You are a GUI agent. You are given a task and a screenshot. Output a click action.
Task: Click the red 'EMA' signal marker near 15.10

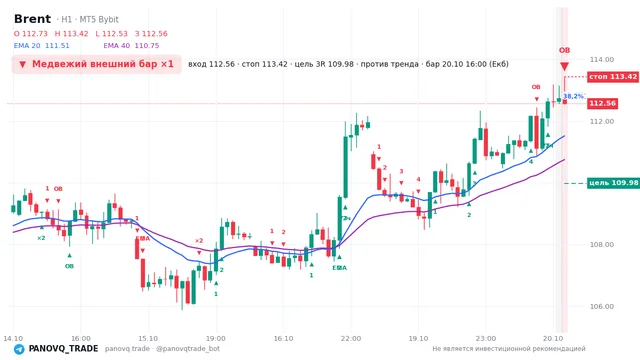(x=142, y=238)
